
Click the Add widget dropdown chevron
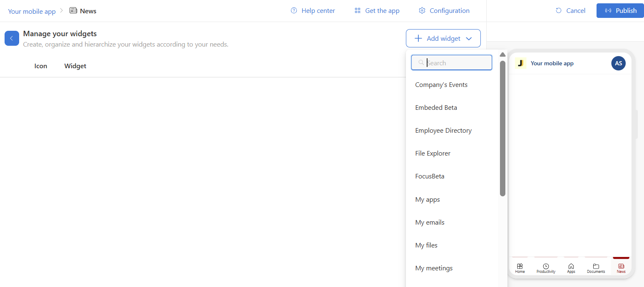click(469, 39)
